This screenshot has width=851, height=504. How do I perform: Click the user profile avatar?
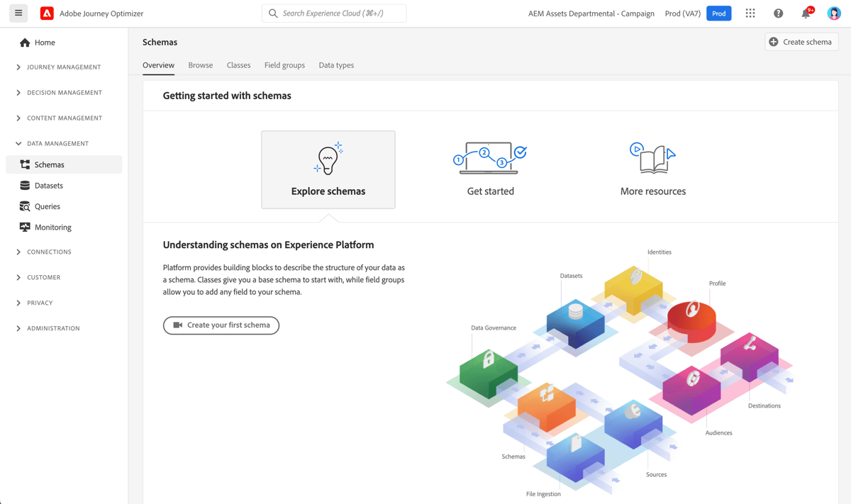(834, 13)
